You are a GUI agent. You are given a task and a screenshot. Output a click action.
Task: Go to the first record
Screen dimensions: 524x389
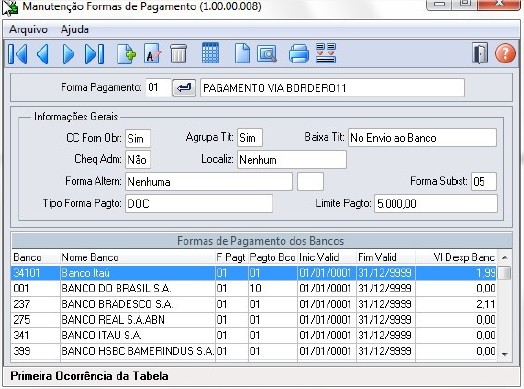pyautogui.click(x=17, y=53)
